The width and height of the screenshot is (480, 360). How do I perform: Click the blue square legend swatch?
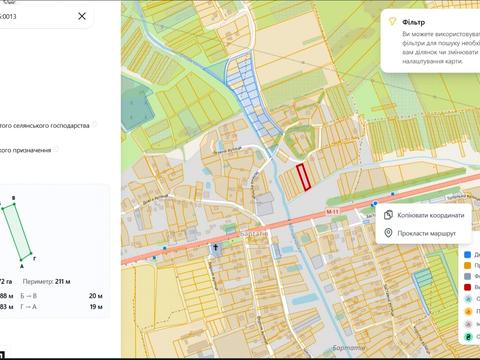click(x=468, y=255)
